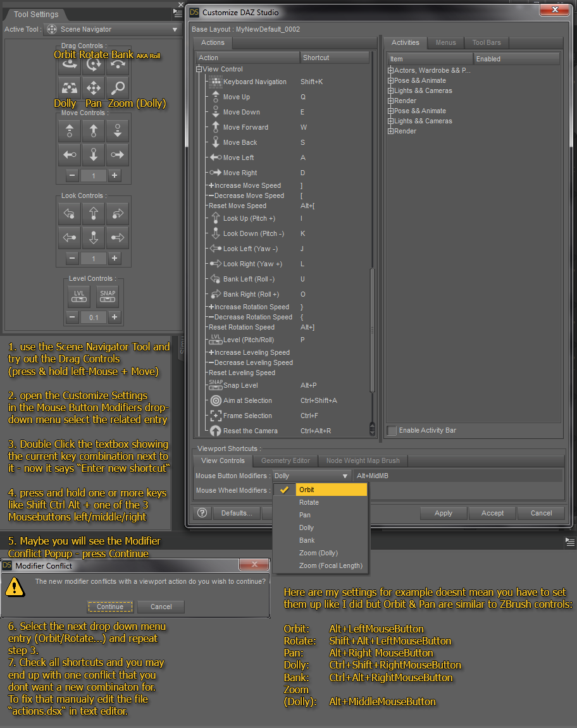Screen dimensions: 577x728
Task: Click the Dolly drag control icon
Action: tap(70, 88)
